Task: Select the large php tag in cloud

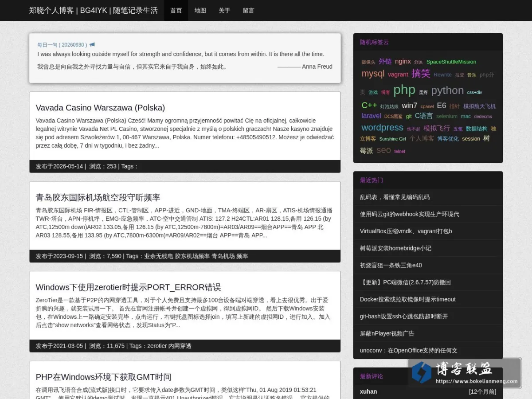Action: 404,90
